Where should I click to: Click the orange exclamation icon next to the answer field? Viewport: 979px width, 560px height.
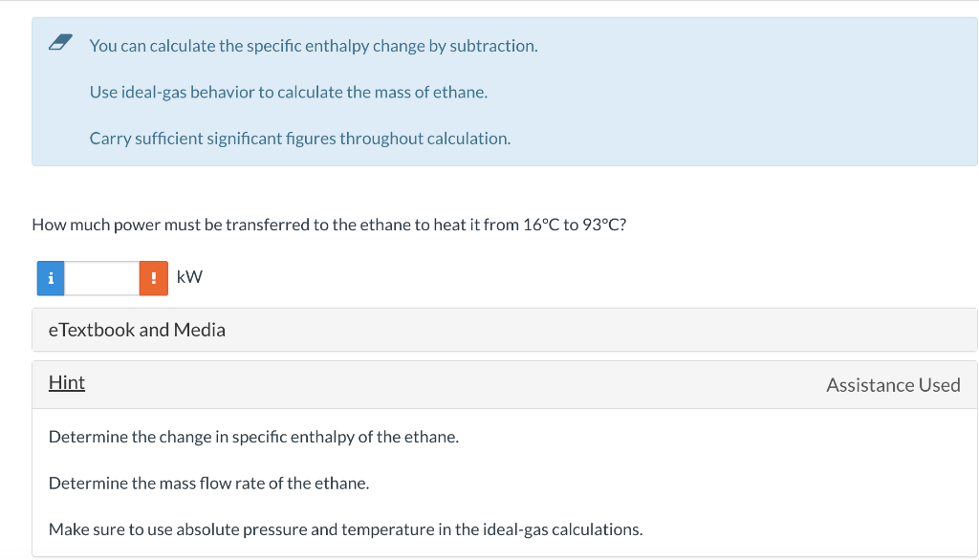click(x=153, y=277)
